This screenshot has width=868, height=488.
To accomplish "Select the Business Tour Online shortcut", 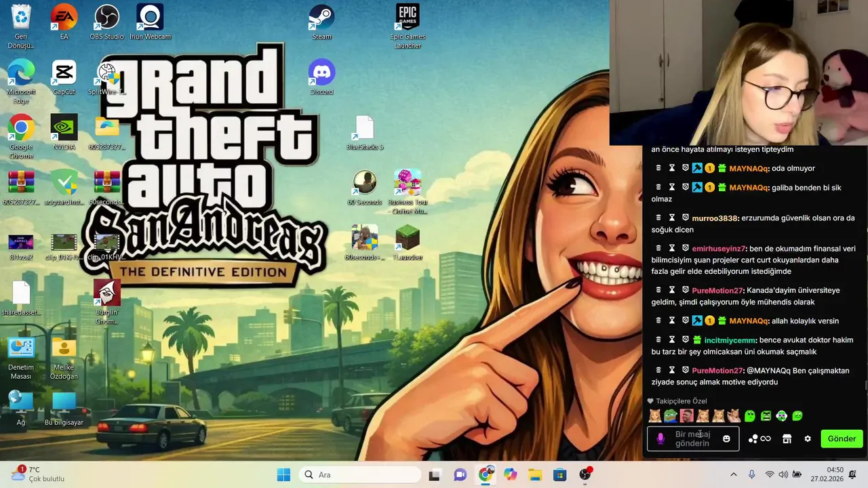I will coord(407,192).
